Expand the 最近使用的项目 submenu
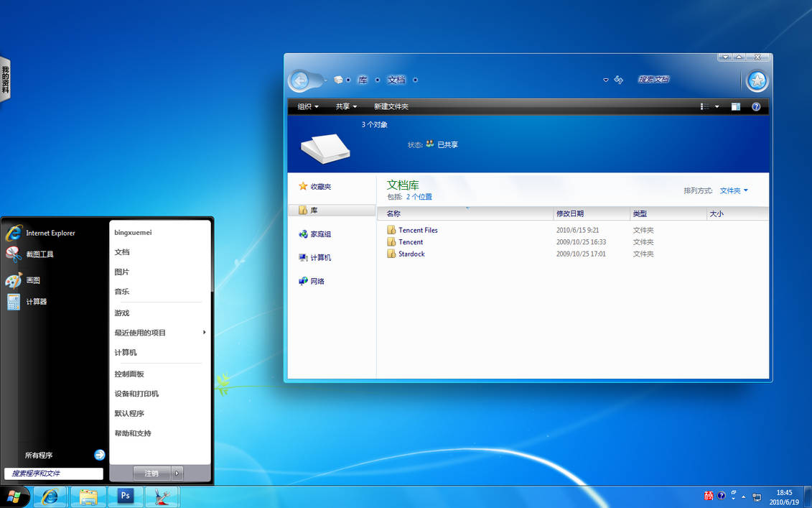Image resolution: width=812 pixels, height=508 pixels. pyautogui.click(x=160, y=333)
